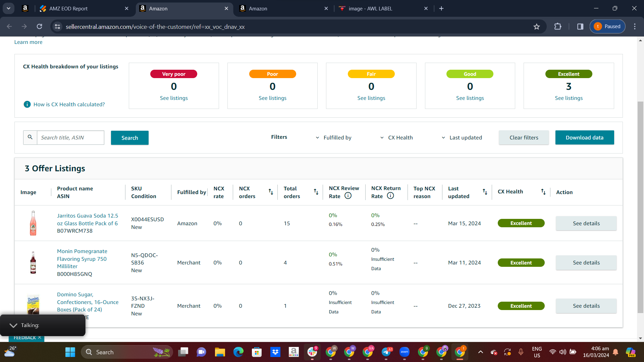Open Zoom from the Windows taskbar
This screenshot has height=362, width=644.
(x=405, y=352)
